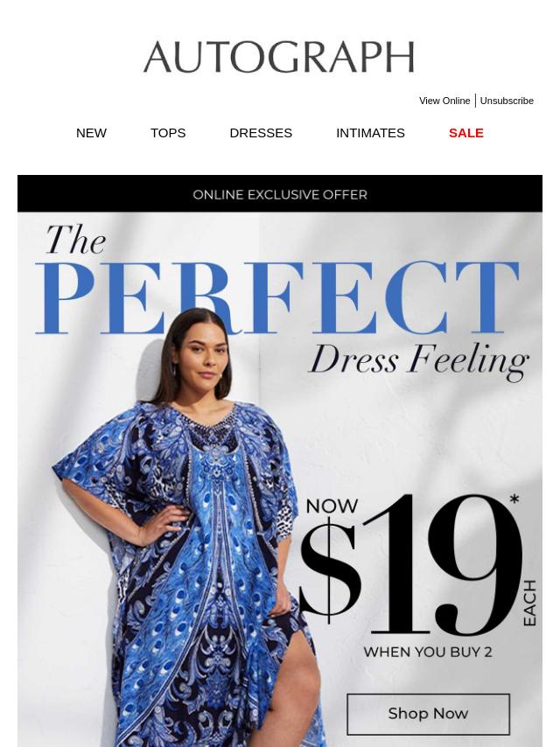The height and width of the screenshot is (747, 560).
Task: Click the asterisk next to $19
Action: [514, 499]
